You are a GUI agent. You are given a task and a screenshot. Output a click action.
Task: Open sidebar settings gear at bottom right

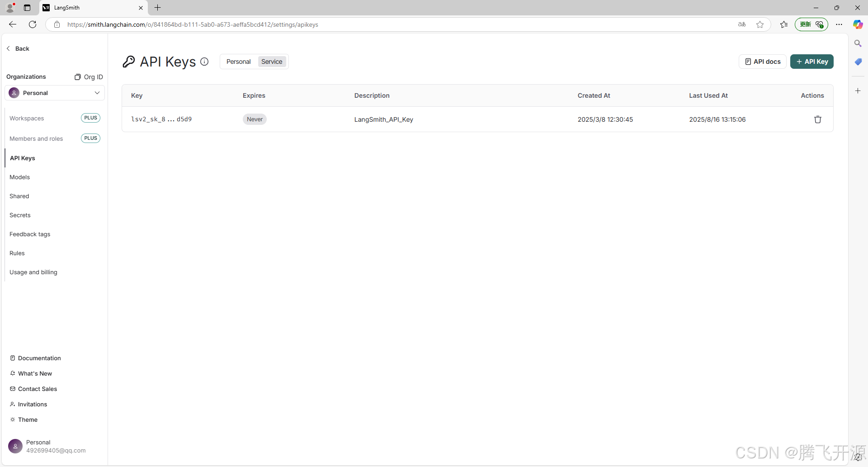point(858,457)
